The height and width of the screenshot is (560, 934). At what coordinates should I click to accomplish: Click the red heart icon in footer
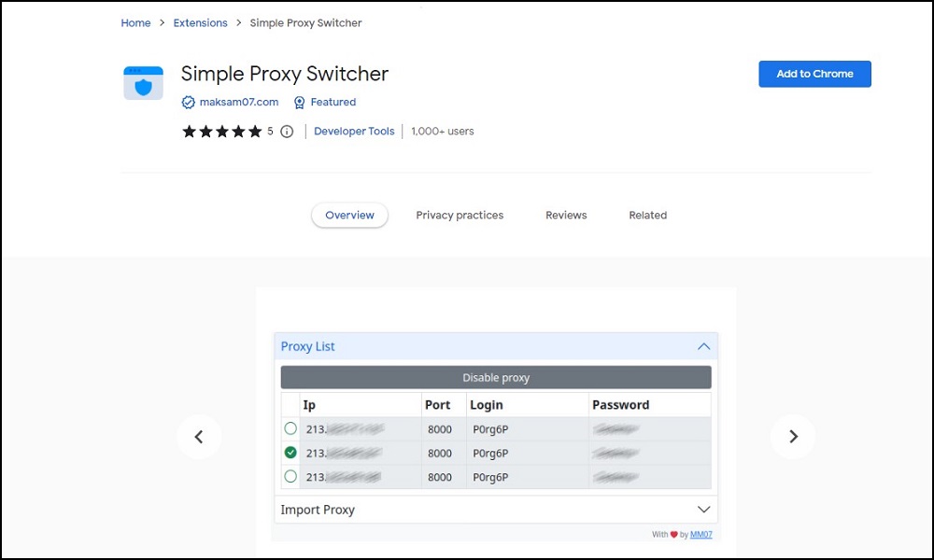pyautogui.click(x=673, y=535)
